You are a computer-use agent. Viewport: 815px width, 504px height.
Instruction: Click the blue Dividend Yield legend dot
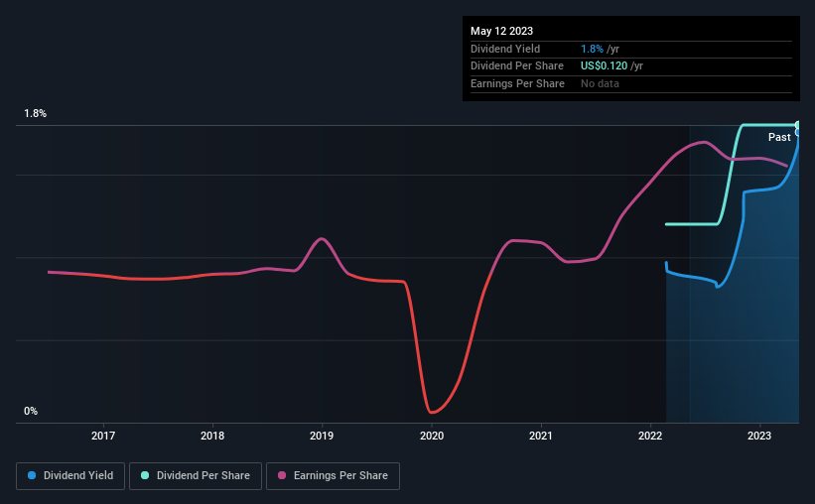32,475
